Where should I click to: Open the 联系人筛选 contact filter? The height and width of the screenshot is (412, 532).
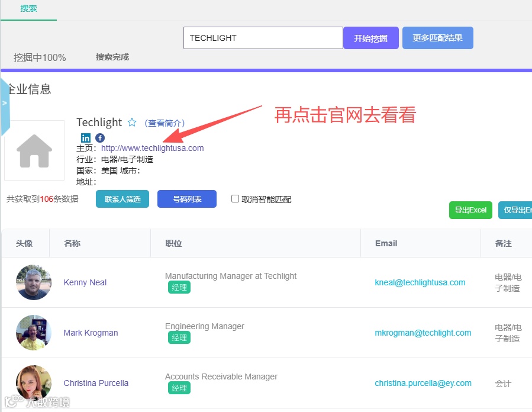(x=122, y=199)
